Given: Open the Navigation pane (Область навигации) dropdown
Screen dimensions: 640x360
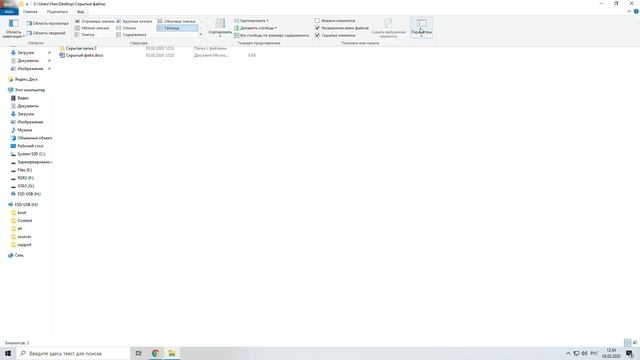Looking at the screenshot, I should [x=13, y=28].
